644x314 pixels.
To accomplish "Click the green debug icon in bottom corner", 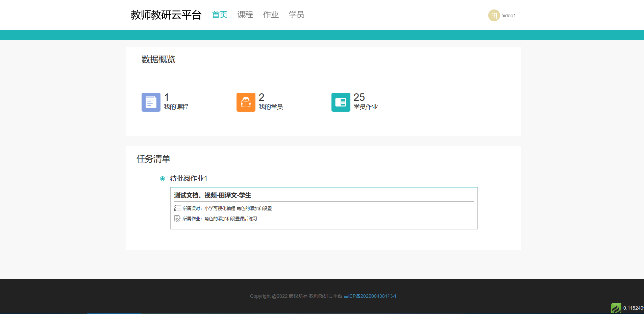I will tap(616, 308).
